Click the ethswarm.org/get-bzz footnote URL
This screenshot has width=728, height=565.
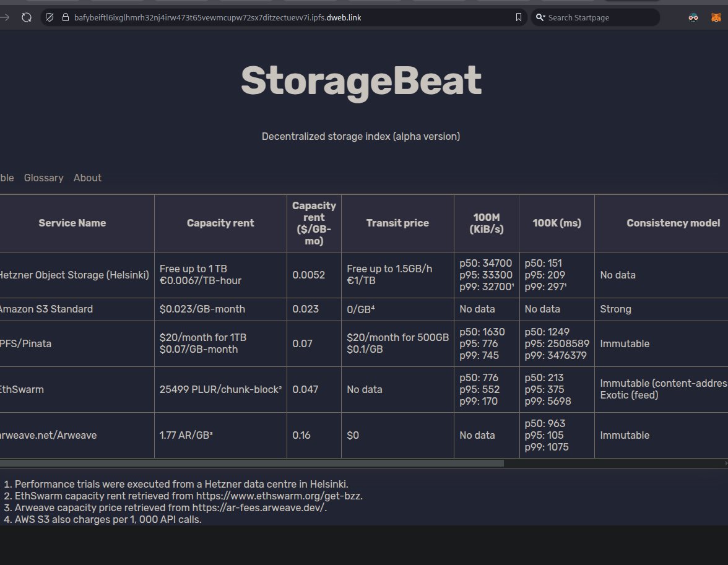(278, 496)
